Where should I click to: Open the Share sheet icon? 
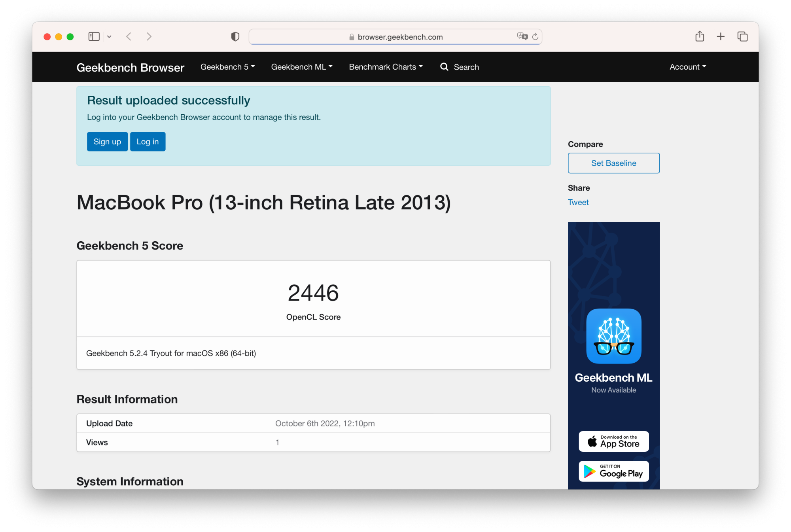pyautogui.click(x=700, y=36)
